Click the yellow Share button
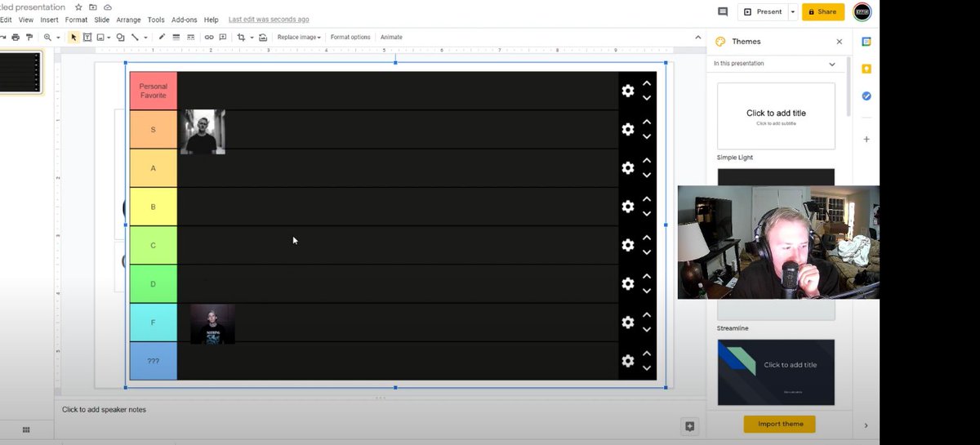The height and width of the screenshot is (445, 980). 822,12
